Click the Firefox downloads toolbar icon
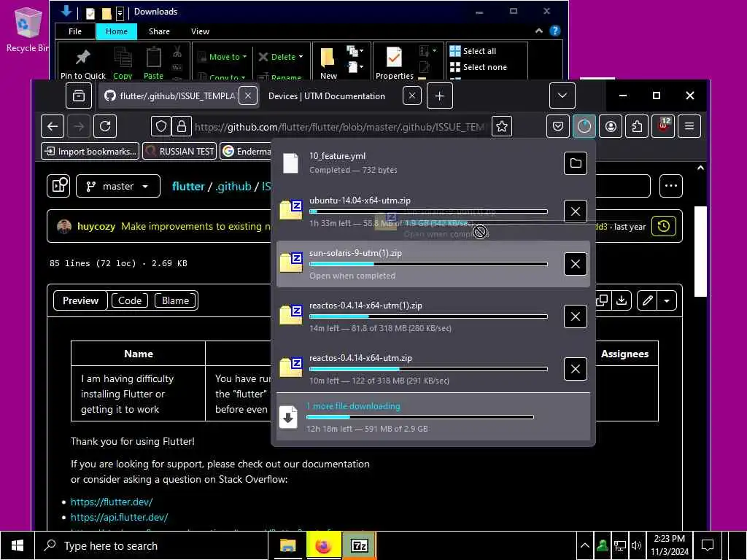747x560 pixels. [x=584, y=126]
